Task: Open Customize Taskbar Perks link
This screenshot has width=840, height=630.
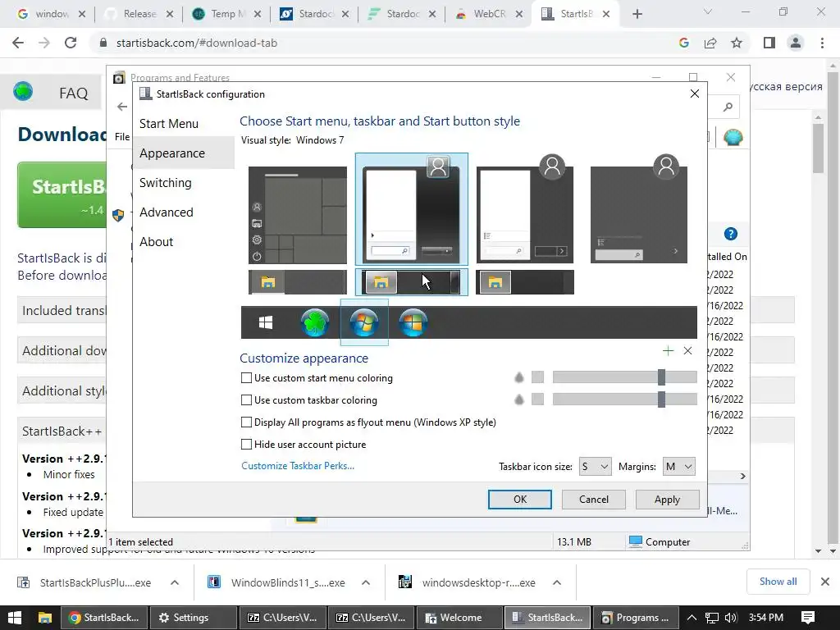Action: point(298,466)
